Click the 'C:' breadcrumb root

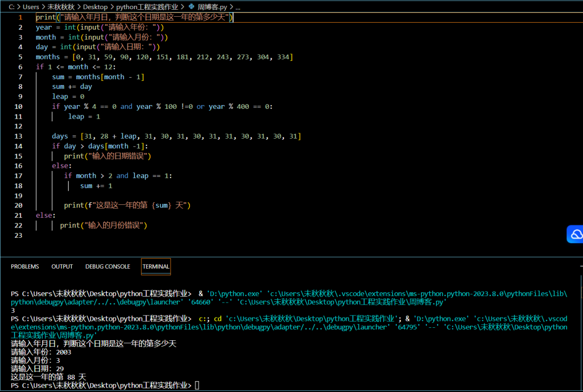click(11, 6)
